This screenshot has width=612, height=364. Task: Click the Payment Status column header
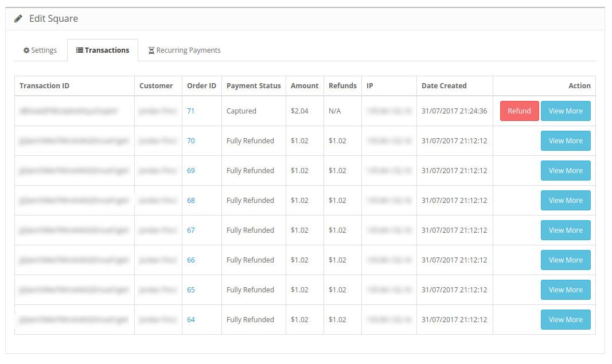coord(254,86)
